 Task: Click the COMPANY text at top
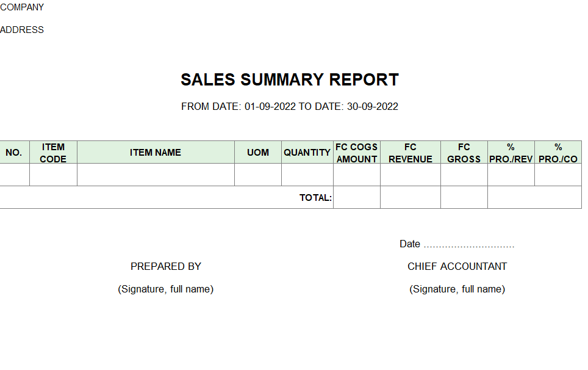click(x=22, y=7)
